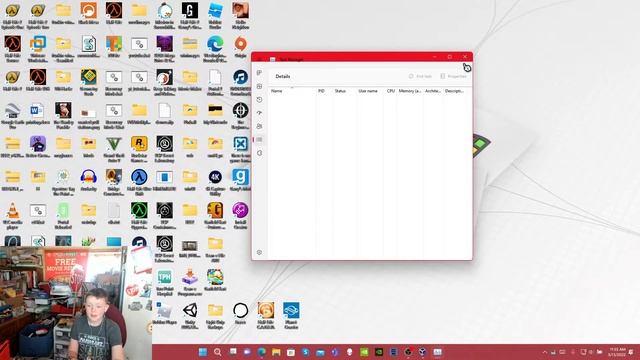Open the Performance page in Task Manager sidebar

pos(259,87)
